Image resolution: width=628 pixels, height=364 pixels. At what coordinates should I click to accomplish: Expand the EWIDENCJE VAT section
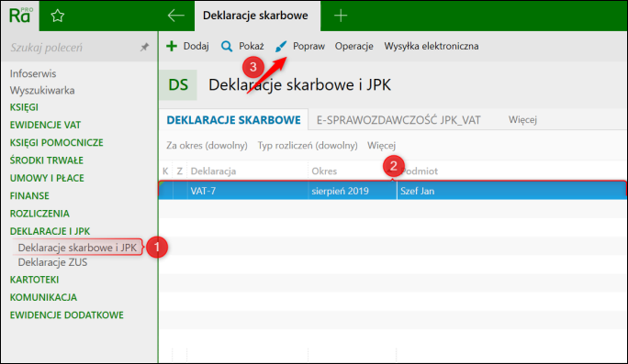45,126
